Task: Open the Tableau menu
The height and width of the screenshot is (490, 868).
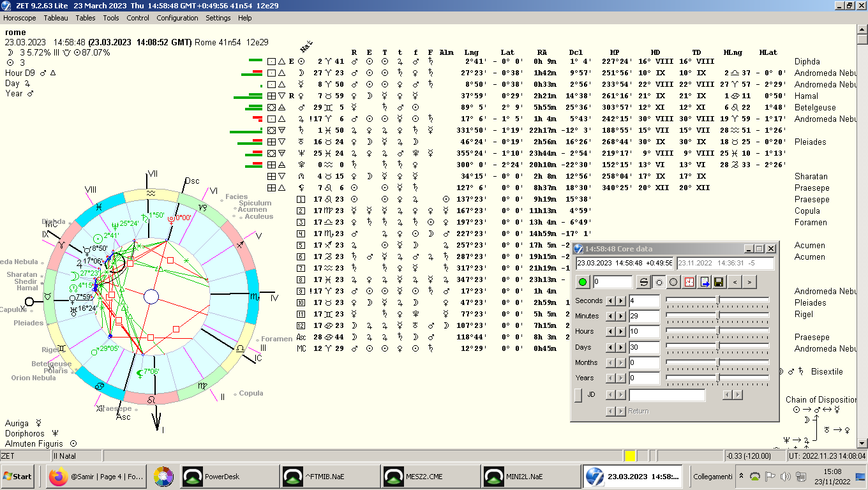Action: tap(56, 18)
